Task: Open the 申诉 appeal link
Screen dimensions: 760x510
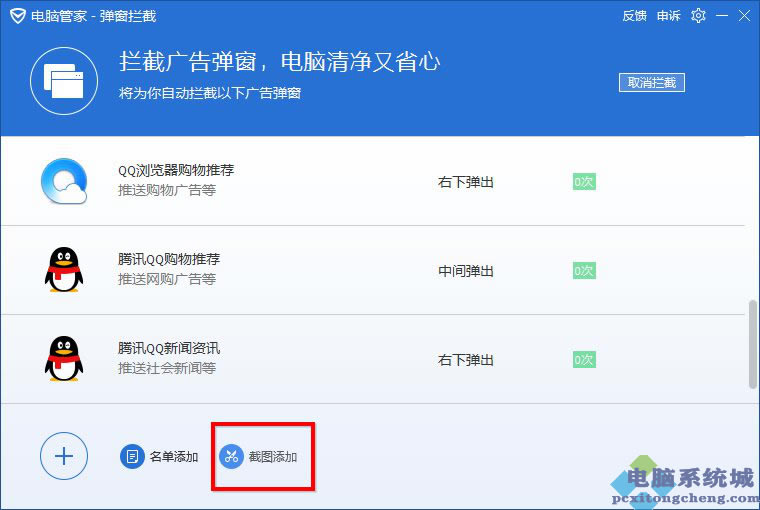Action: click(668, 16)
